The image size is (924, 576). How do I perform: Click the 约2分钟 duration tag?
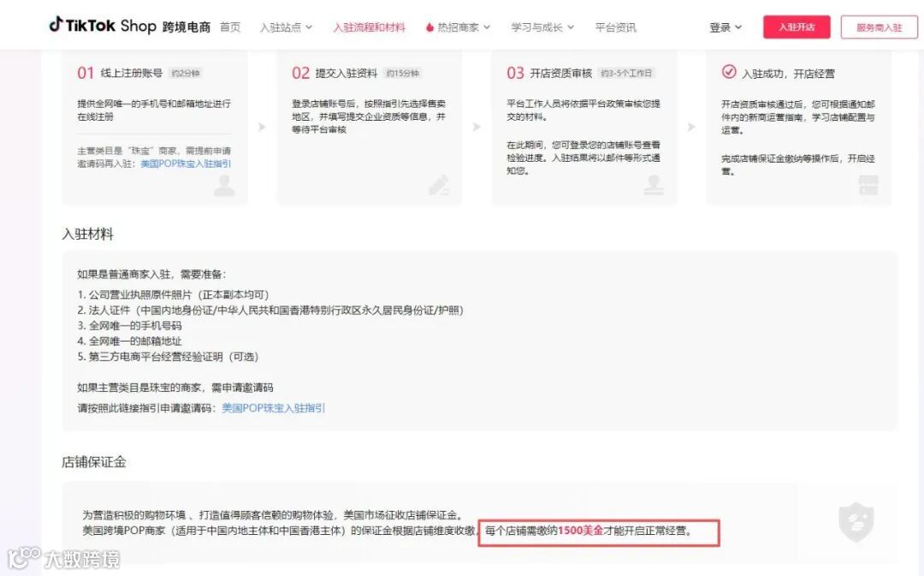(186, 73)
